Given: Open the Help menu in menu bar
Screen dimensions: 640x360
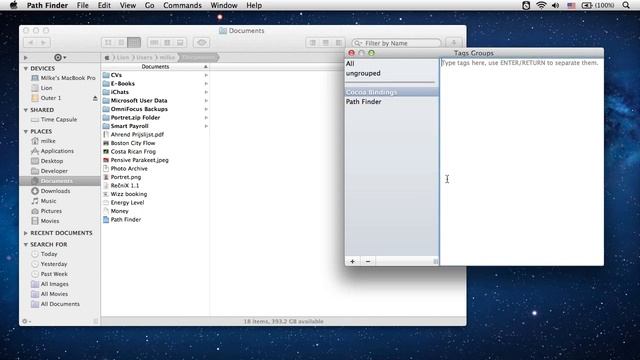Looking at the screenshot, I should (x=254, y=5).
